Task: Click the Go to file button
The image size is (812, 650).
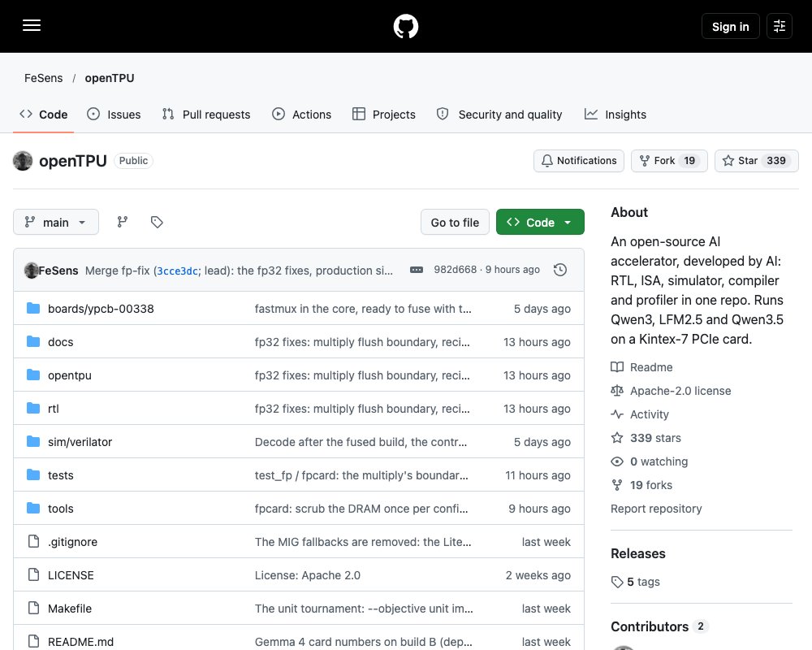Action: pos(455,223)
